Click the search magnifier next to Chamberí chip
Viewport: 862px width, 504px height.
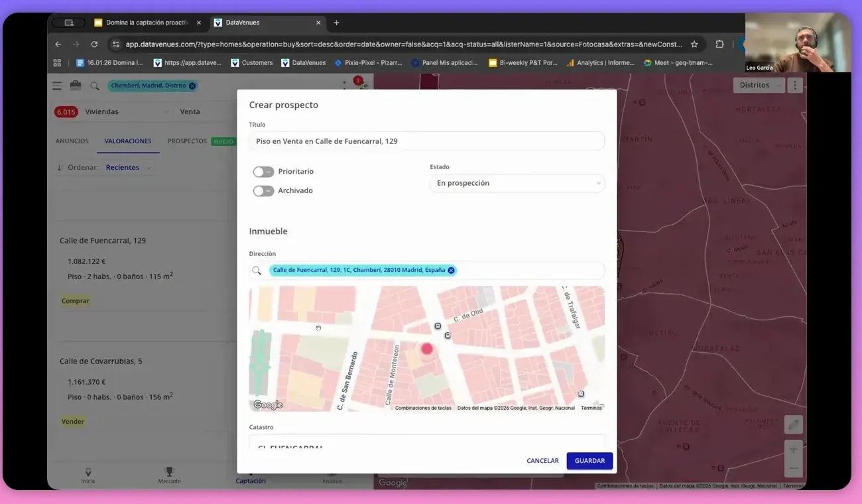click(x=95, y=86)
